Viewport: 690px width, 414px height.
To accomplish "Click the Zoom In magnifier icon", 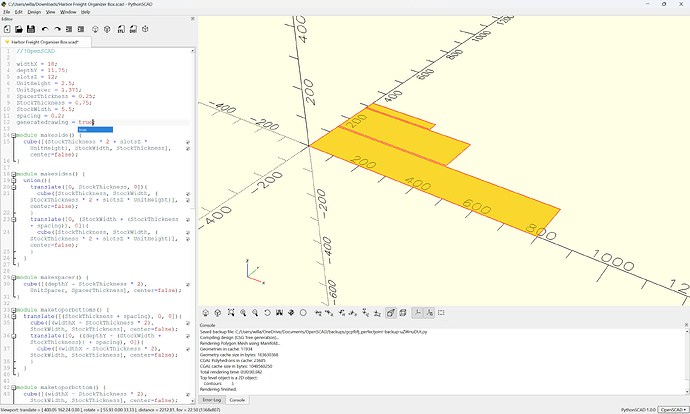I will pos(243,313).
